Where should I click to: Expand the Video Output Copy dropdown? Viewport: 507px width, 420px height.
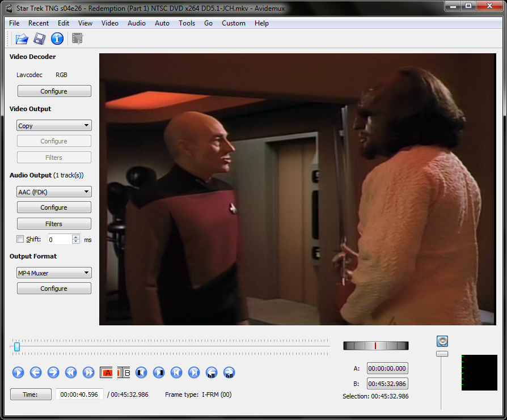(54, 125)
